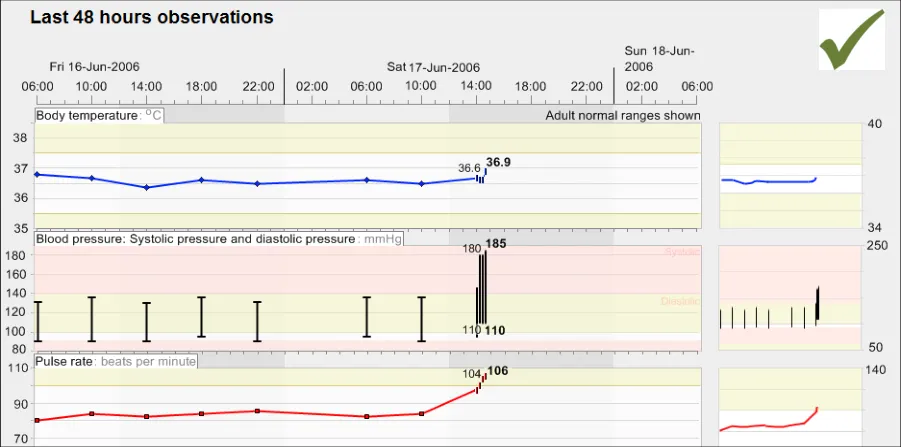
Task: Click the latest systolic value 185
Action: [497, 243]
